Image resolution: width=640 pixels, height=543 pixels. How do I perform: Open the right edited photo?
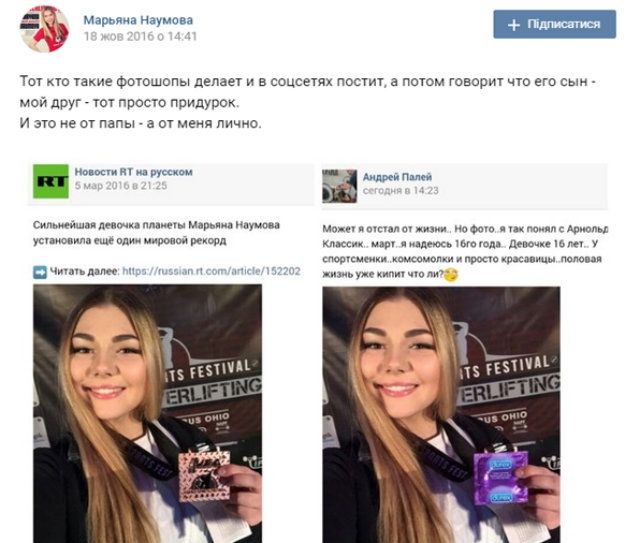(441, 415)
